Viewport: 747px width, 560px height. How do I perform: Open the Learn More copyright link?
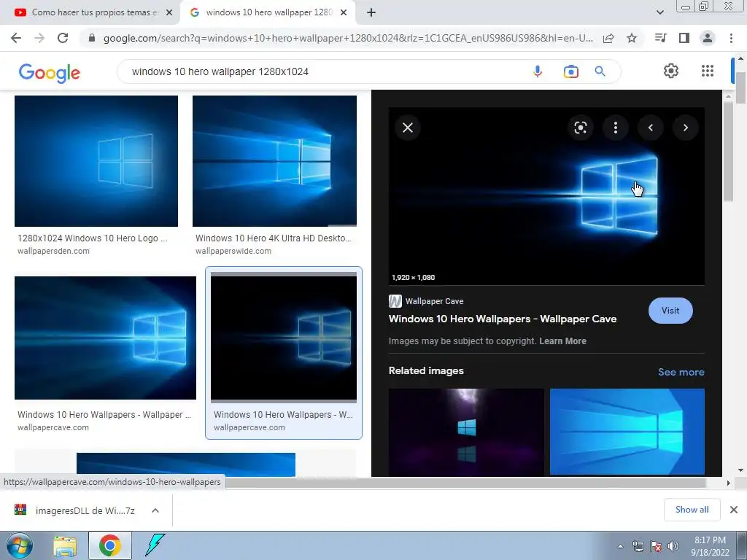tap(562, 341)
